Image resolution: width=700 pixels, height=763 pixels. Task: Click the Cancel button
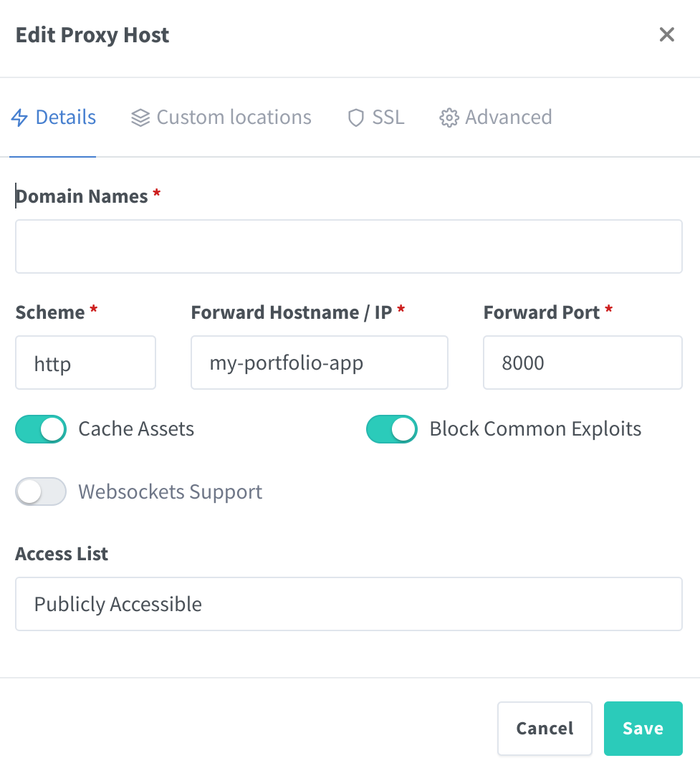pos(545,729)
